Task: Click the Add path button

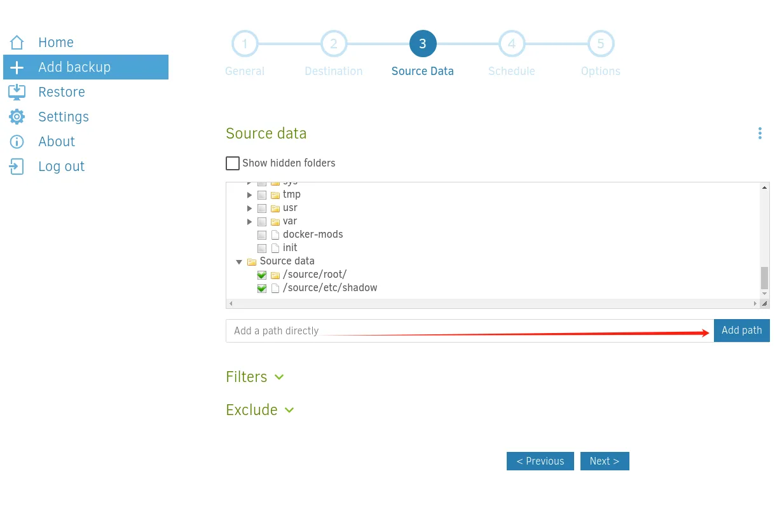Action: 742,331
